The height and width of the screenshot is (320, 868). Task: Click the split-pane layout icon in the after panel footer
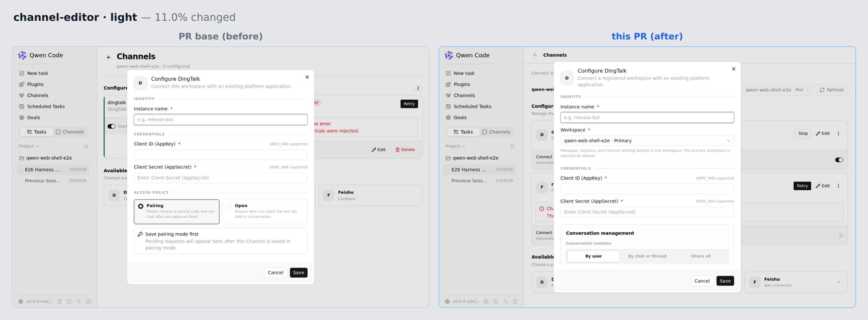[496, 301]
